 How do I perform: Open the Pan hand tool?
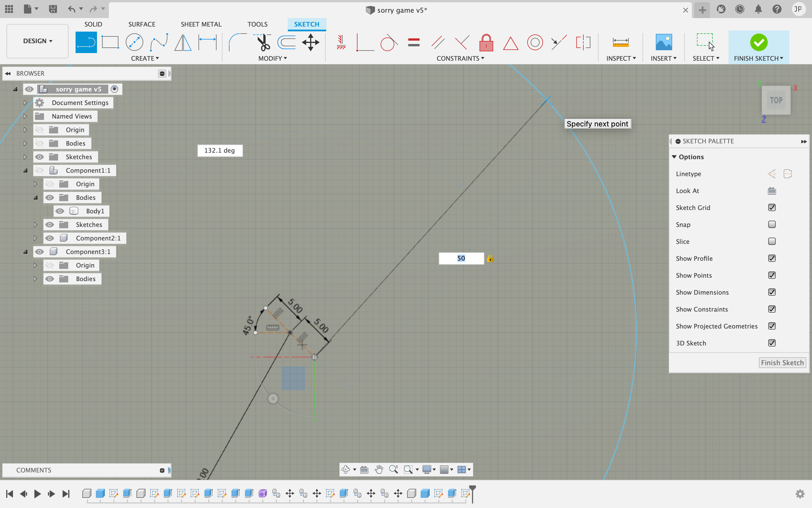point(379,469)
